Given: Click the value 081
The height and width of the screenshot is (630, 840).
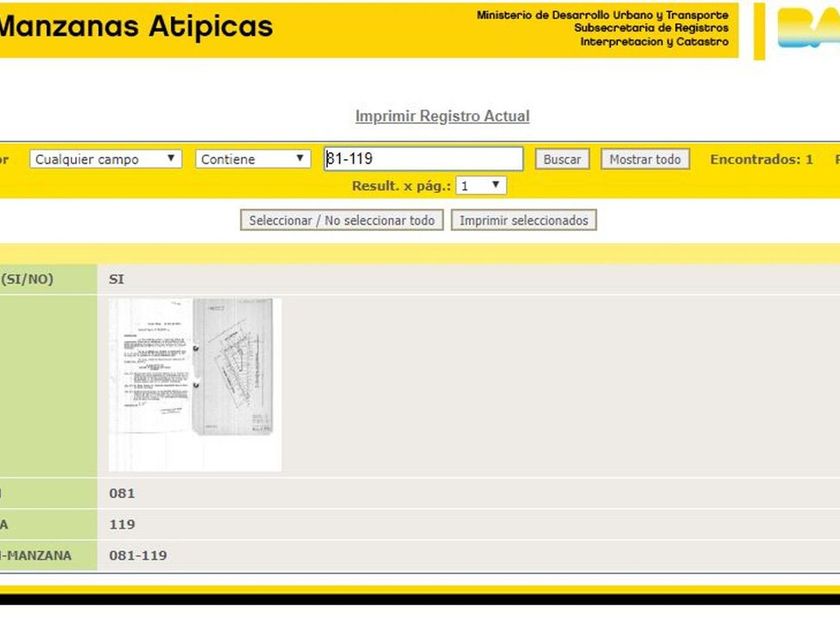Looking at the screenshot, I should pos(122,493).
